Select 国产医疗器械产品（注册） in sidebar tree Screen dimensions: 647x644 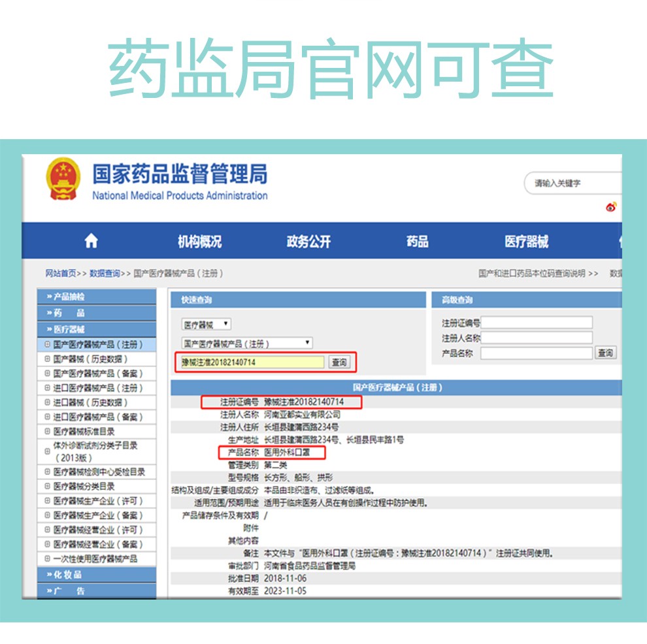pos(98,345)
